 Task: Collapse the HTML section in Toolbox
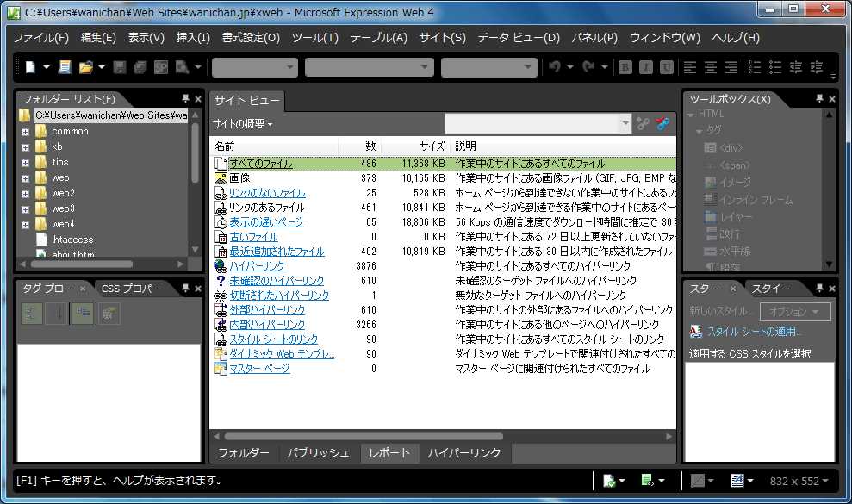[691, 115]
